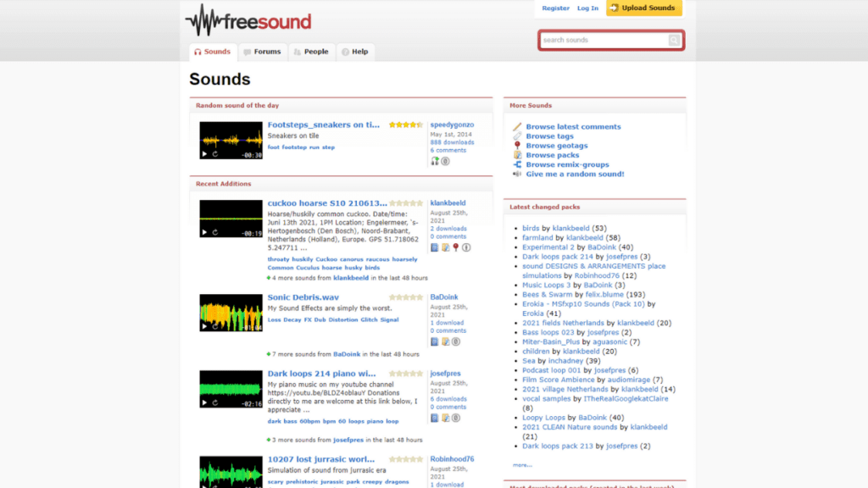Click the geotag pin icon under cuckoo hoarse sound
The height and width of the screenshot is (488, 868).
tap(455, 247)
